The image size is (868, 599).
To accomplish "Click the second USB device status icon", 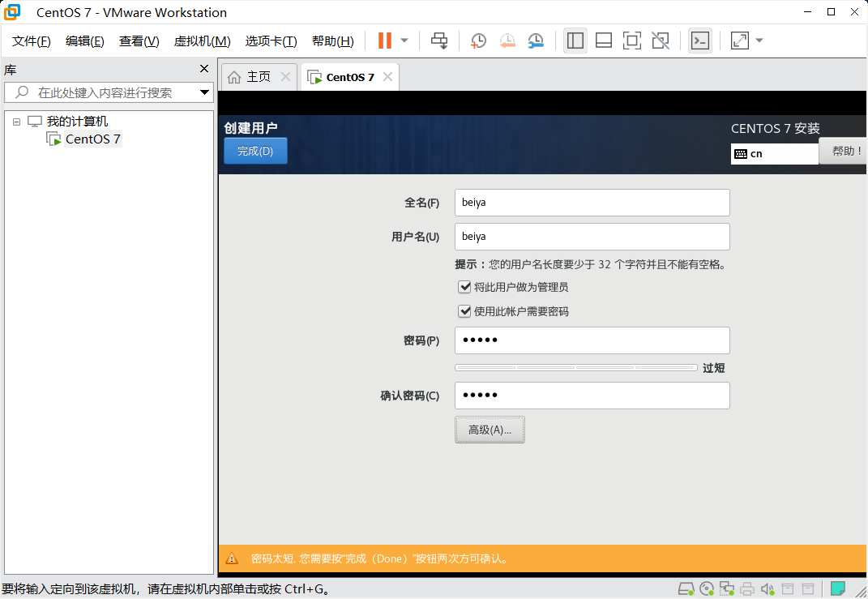I will tap(808, 588).
